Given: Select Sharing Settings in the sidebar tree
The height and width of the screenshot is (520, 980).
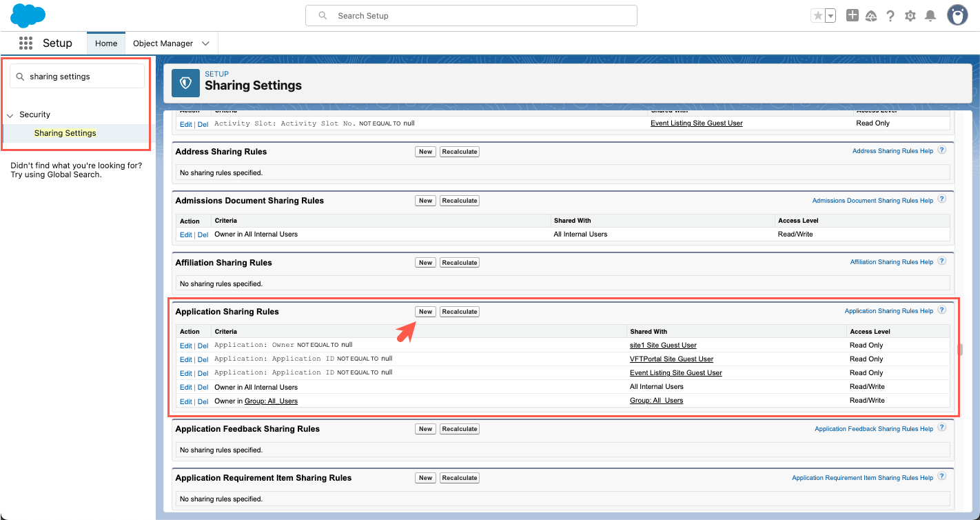Looking at the screenshot, I should pyautogui.click(x=65, y=133).
